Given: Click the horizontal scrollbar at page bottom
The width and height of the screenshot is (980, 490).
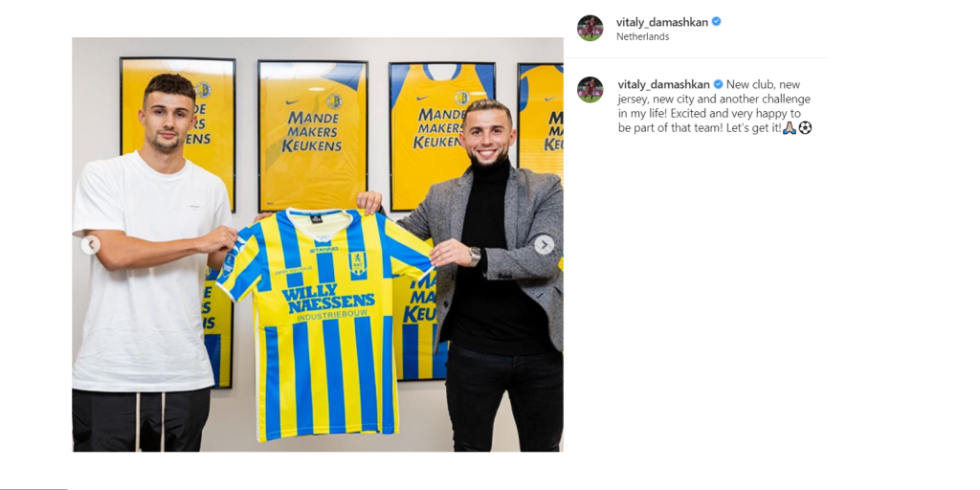Looking at the screenshot, I should (33, 488).
